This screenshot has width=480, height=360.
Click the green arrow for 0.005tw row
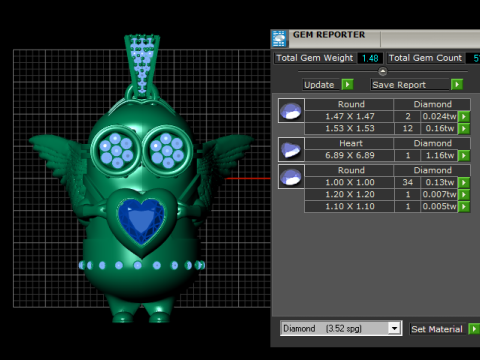coord(464,206)
